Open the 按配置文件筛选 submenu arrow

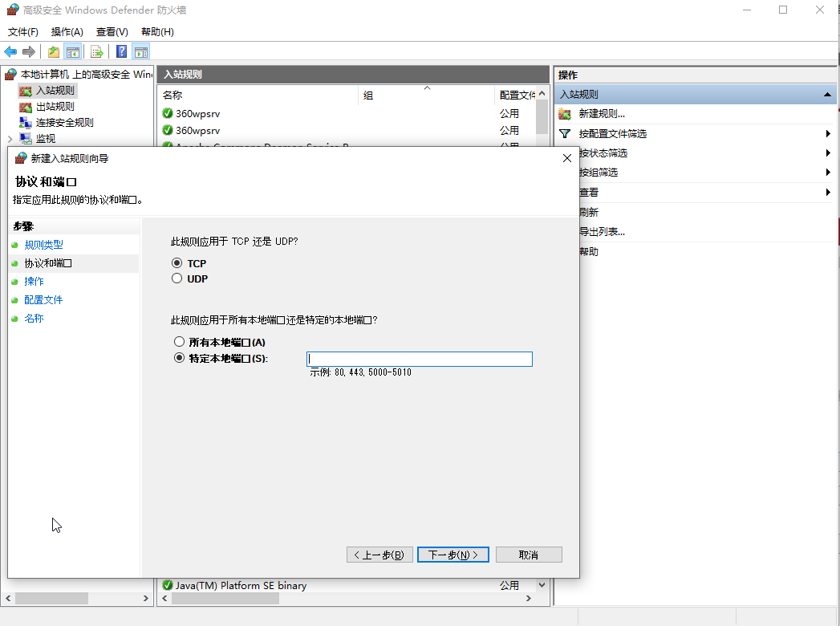pyautogui.click(x=828, y=133)
